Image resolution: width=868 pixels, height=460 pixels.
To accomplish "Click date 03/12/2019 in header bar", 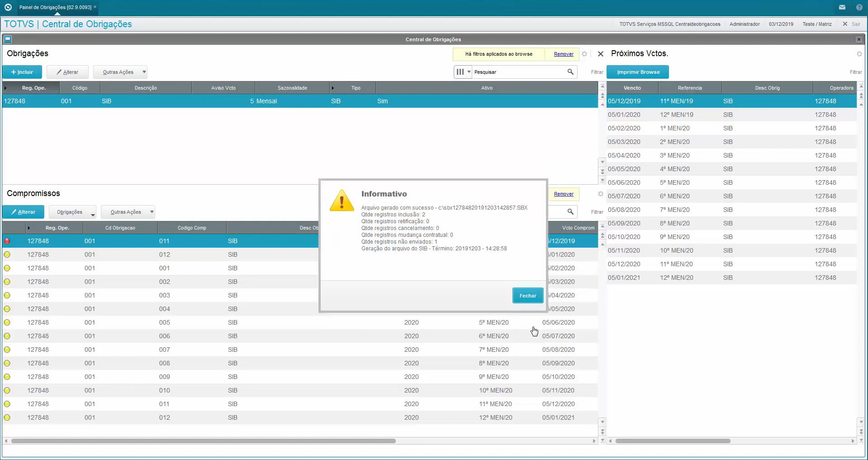I will point(781,24).
